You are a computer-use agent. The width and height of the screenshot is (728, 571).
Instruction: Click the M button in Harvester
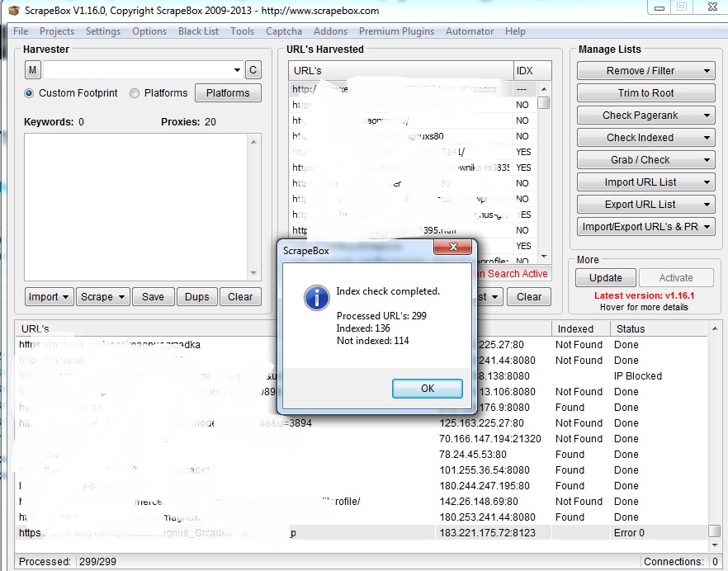coord(32,70)
